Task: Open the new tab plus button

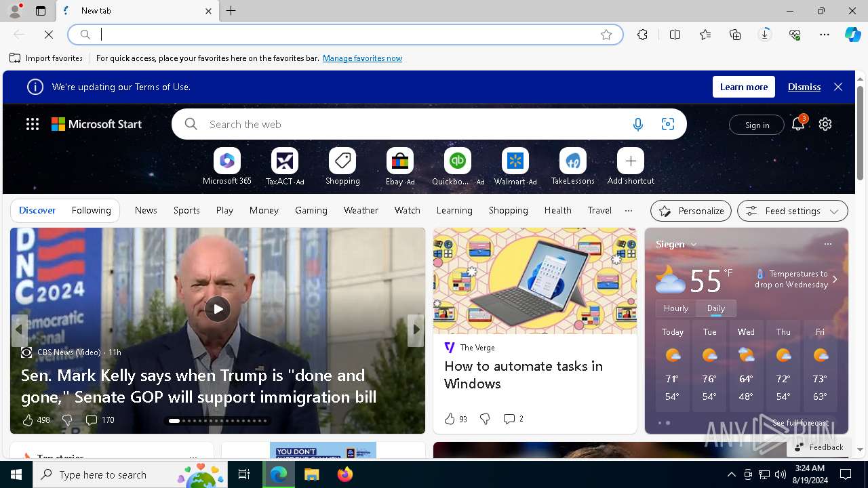Action: click(231, 11)
